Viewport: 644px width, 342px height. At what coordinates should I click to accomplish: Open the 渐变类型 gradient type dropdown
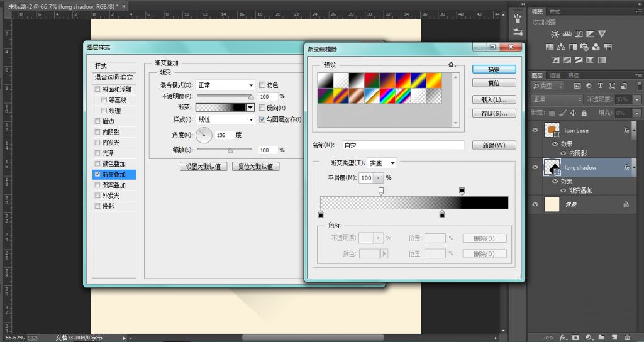tap(382, 163)
